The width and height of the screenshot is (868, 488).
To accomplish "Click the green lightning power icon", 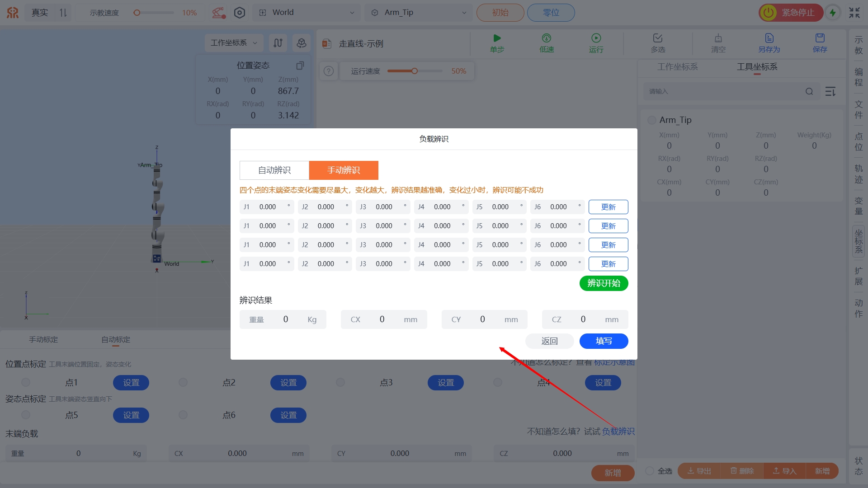I will (x=833, y=13).
